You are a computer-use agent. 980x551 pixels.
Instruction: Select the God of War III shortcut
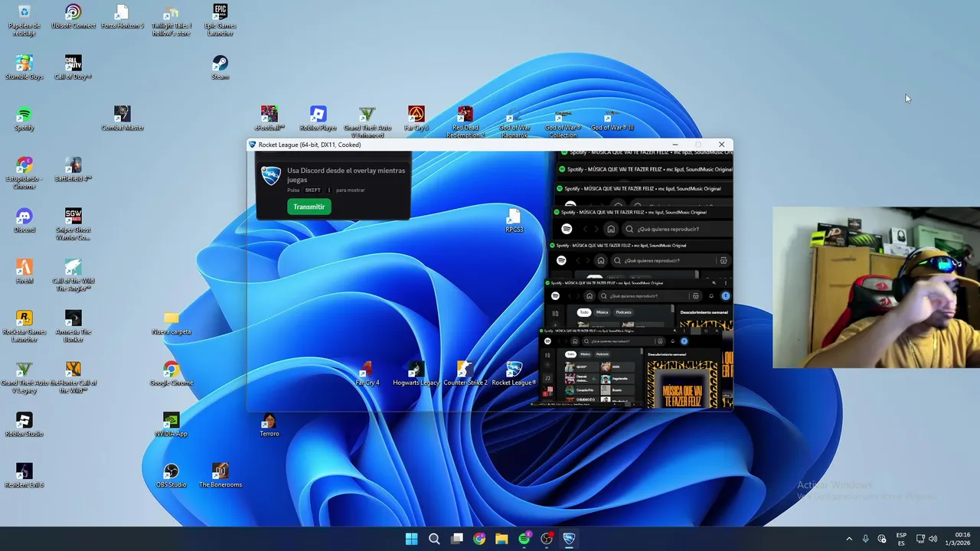coord(612,121)
